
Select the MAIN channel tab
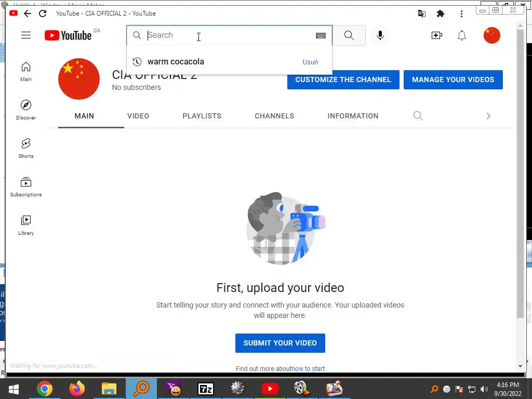click(84, 116)
